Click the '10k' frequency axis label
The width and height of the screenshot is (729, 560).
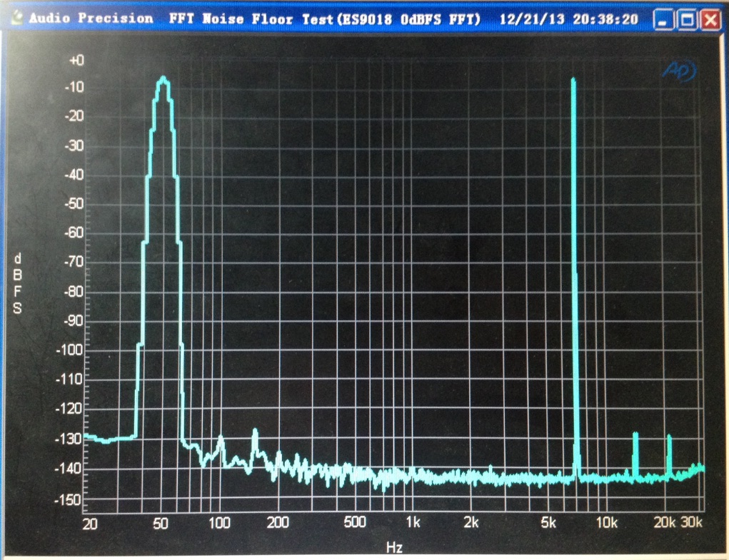point(607,524)
